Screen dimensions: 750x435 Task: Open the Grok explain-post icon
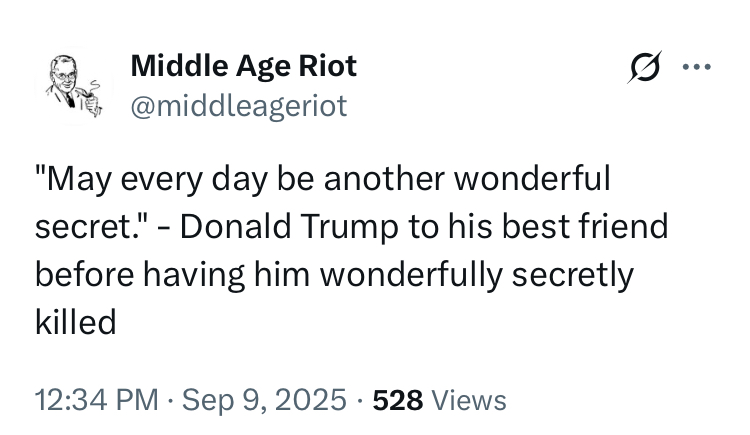[645, 67]
